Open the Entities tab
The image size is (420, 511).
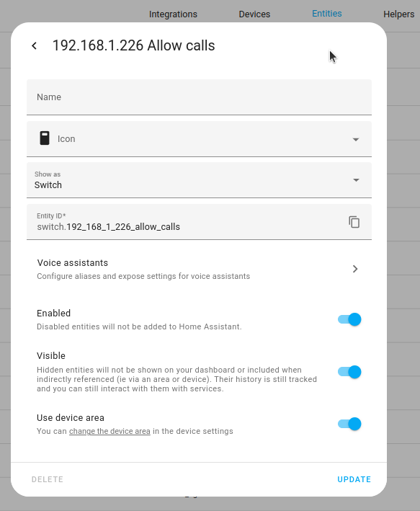pos(327,14)
